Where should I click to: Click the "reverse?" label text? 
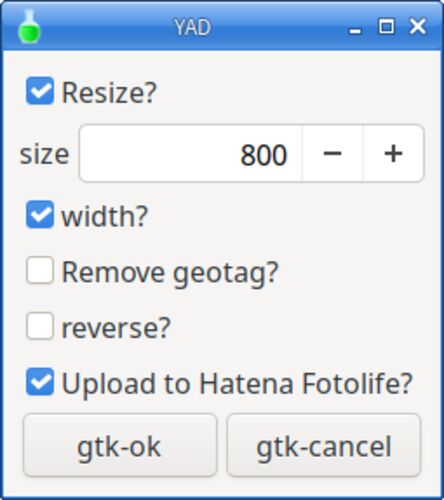[x=116, y=328]
